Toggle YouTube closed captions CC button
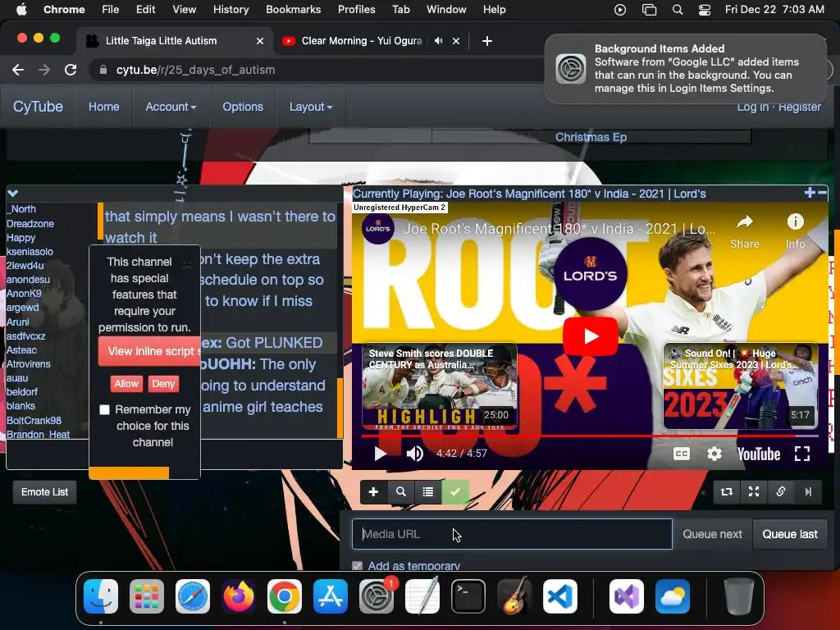Image resolution: width=840 pixels, height=630 pixels. (682, 454)
